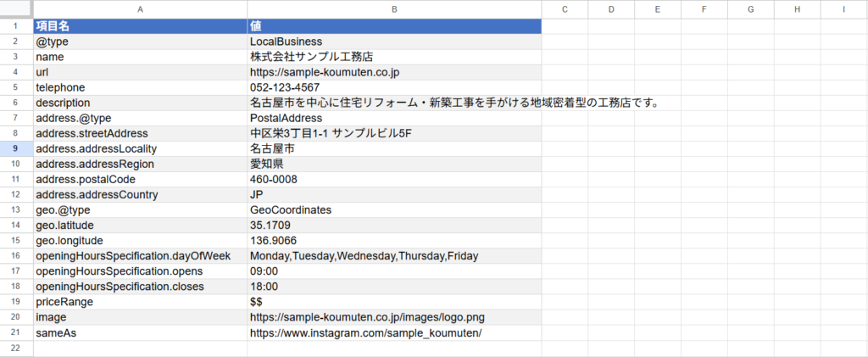The width and height of the screenshot is (868, 357).
Task: Click the 値 header cell
Action: tap(393, 26)
